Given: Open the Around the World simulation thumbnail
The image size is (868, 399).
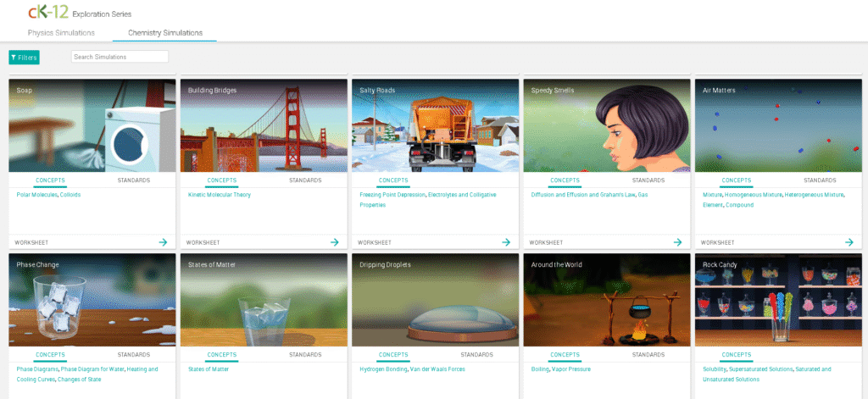Looking at the screenshot, I should pyautogui.click(x=607, y=300).
